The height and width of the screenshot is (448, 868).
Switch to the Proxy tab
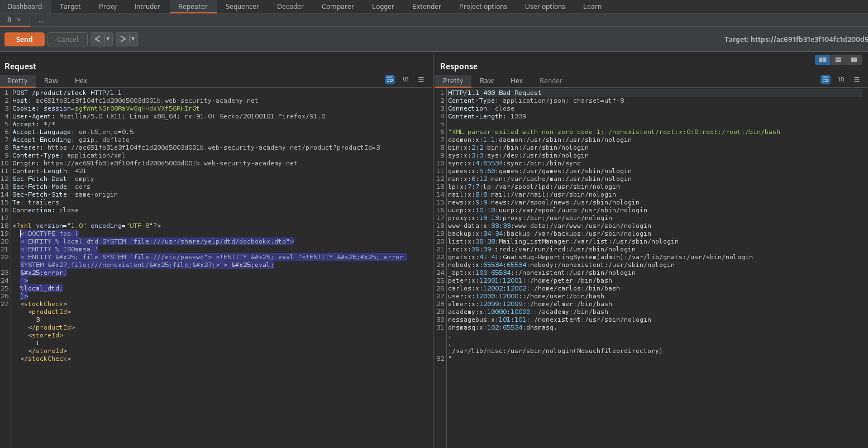click(108, 6)
